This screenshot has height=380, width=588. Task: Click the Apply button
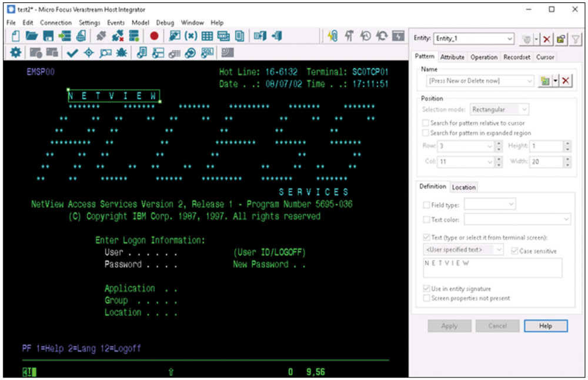click(x=449, y=326)
